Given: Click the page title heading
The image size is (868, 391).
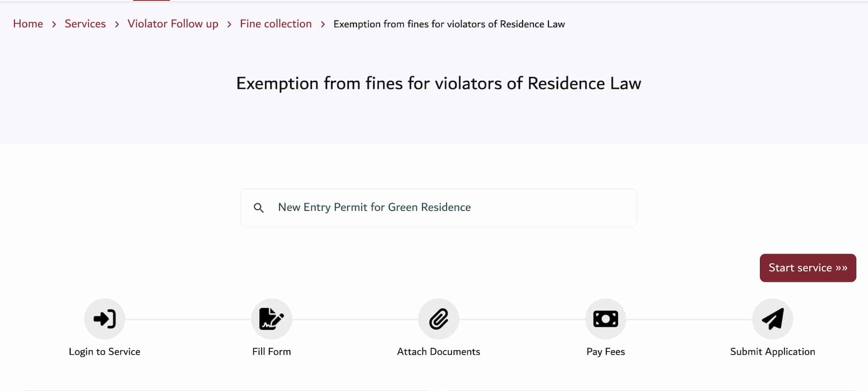Looking at the screenshot, I should pyautogui.click(x=438, y=83).
